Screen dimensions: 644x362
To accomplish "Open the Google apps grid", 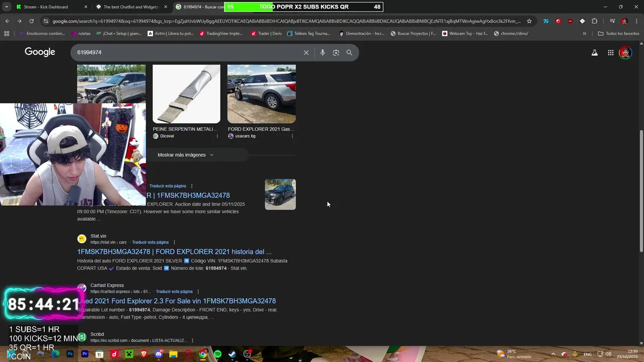I will 610,52.
